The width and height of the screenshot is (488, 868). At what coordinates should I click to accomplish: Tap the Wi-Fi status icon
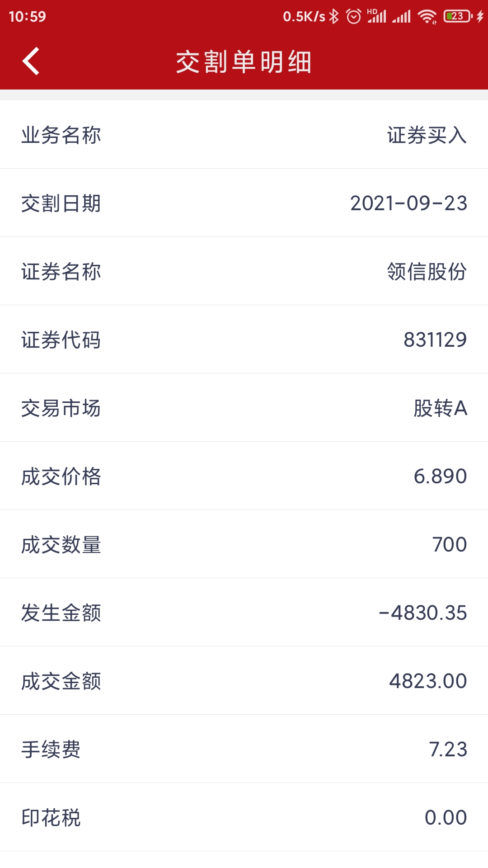coord(427,17)
